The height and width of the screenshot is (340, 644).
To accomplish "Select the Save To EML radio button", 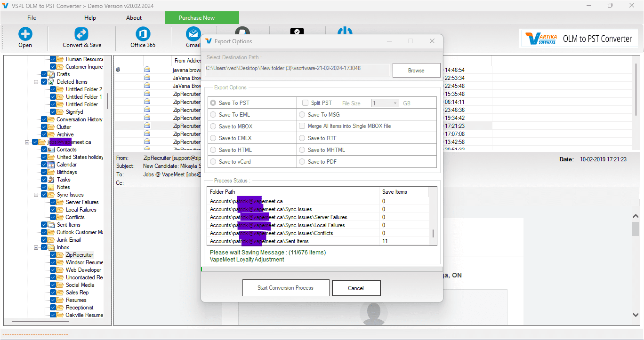I will (x=213, y=114).
